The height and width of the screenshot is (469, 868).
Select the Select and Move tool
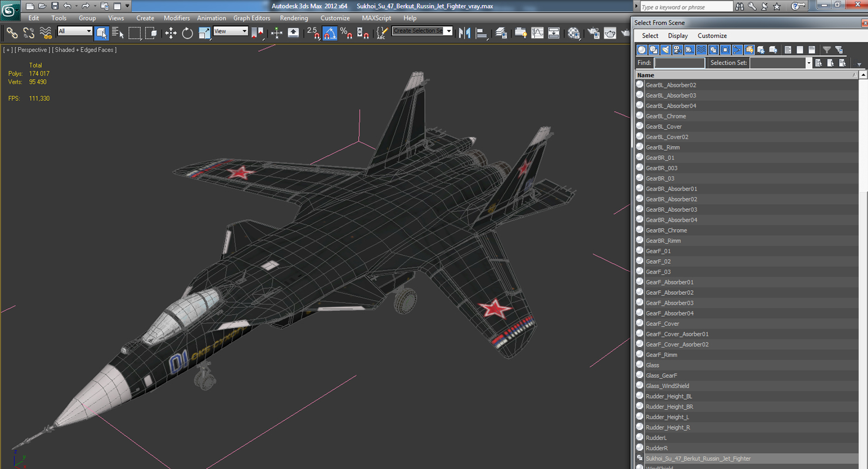pos(171,33)
